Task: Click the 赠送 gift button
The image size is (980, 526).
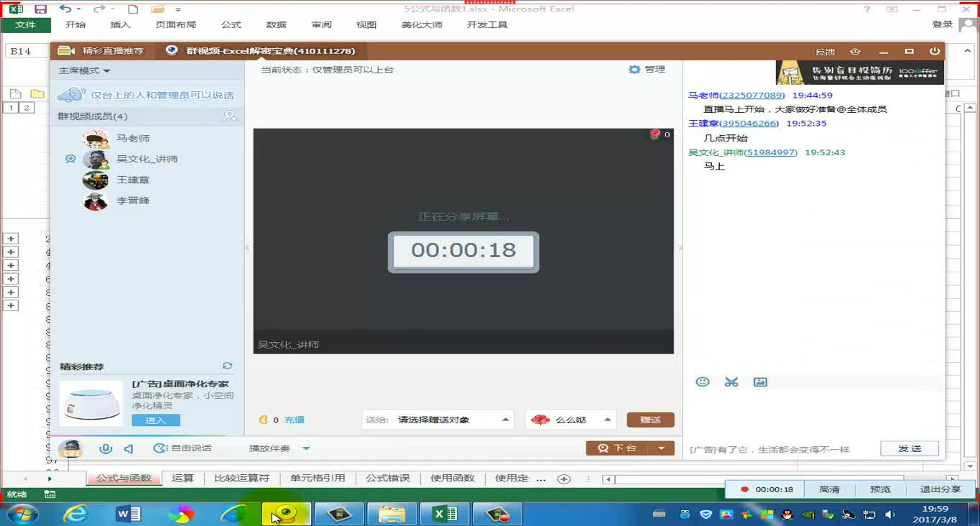Action: 650,420
